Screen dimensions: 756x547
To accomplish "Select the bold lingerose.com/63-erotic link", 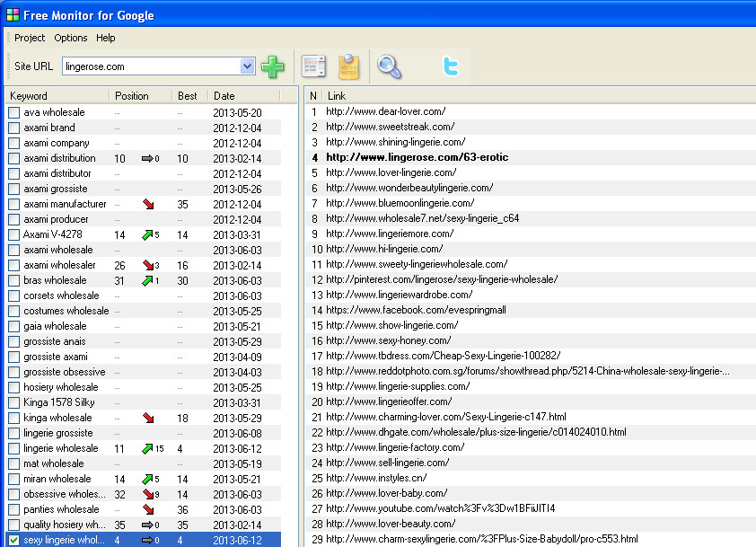I will (417, 157).
